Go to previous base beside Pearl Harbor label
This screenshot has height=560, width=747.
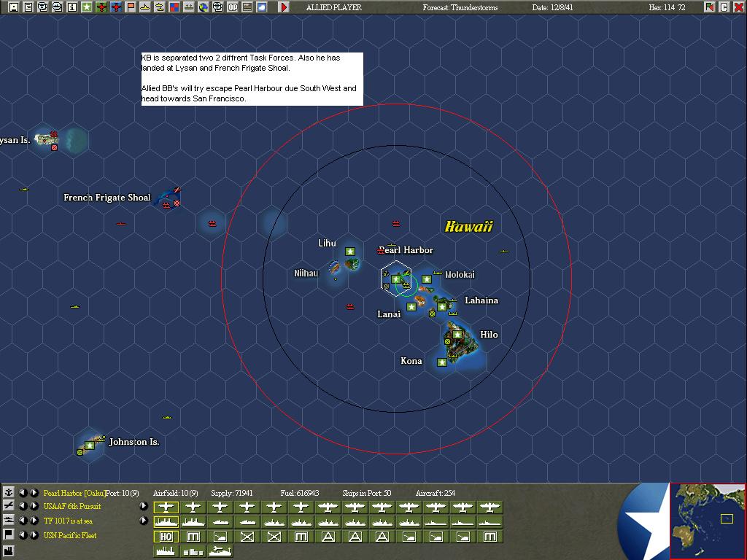(23, 492)
